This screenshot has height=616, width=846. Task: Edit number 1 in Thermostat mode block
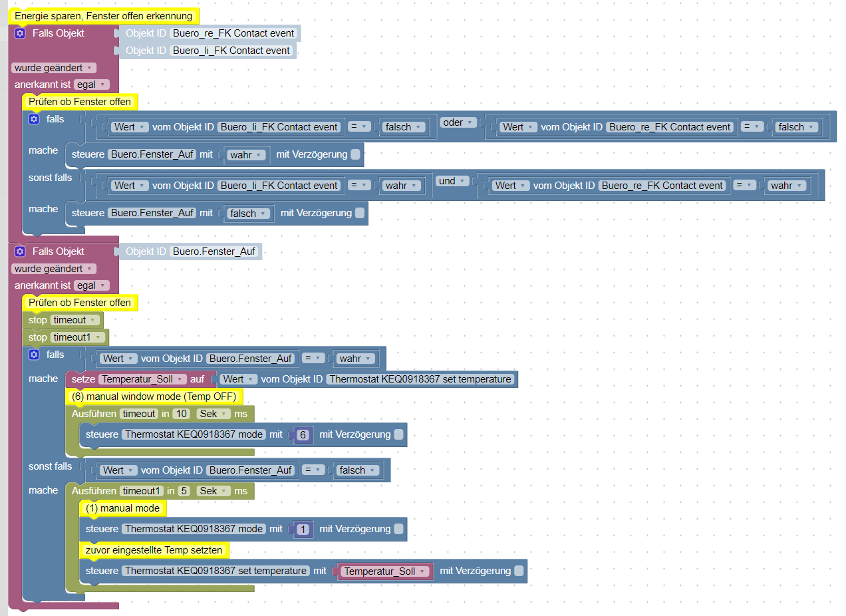coord(303,530)
